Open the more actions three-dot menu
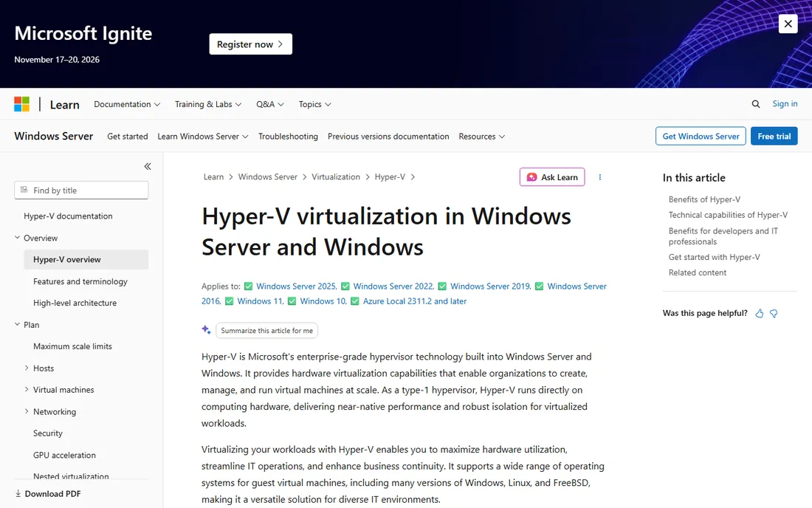 [x=599, y=177]
